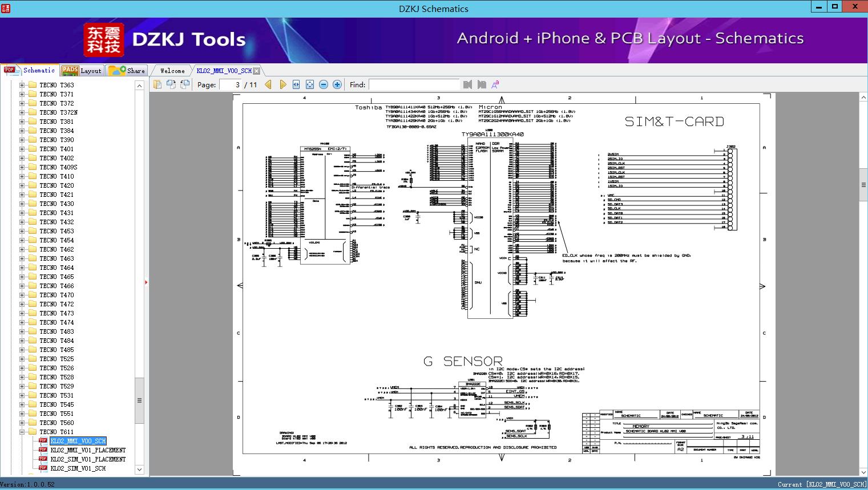Open the Schematic tab

(30, 70)
